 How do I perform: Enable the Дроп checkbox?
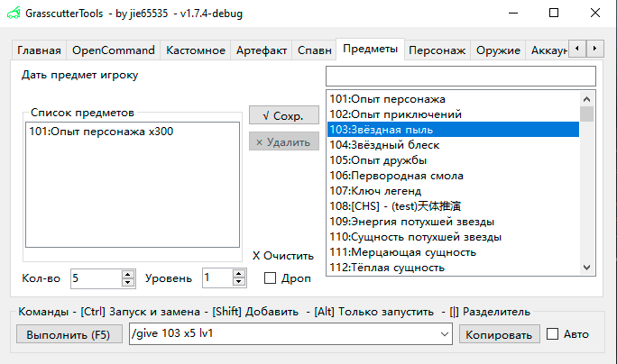[x=271, y=278]
